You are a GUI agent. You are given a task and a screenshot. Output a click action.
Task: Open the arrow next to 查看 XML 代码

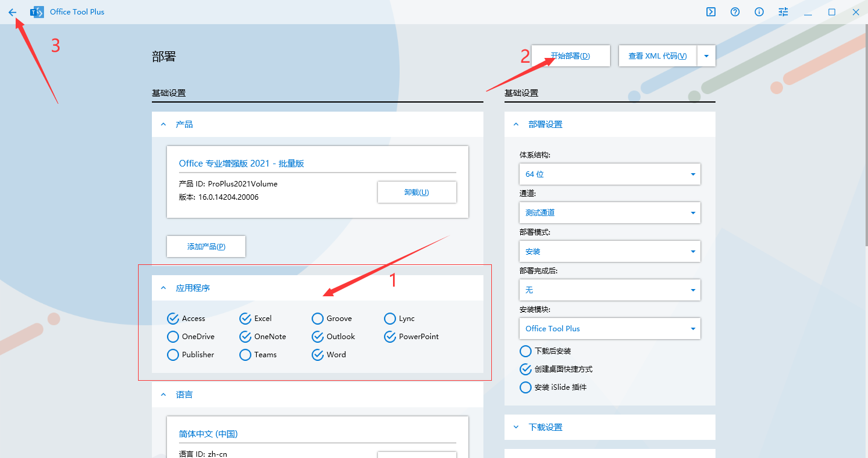pyautogui.click(x=706, y=56)
